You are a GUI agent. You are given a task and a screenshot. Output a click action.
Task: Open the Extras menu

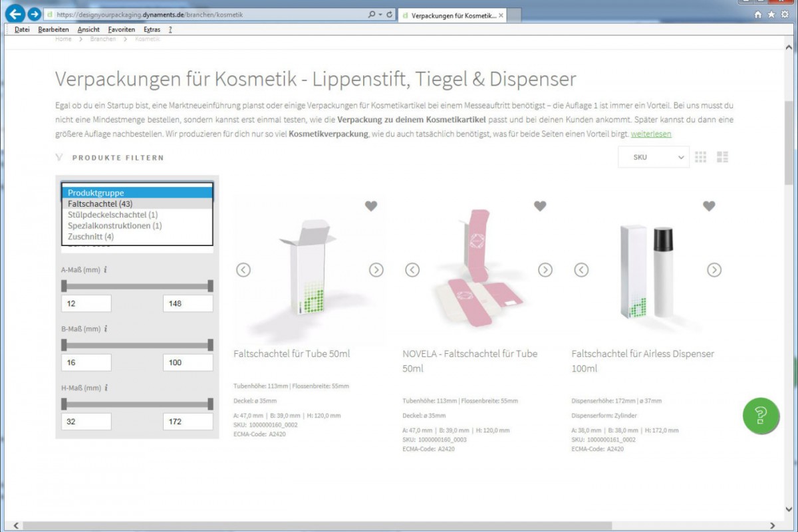click(x=152, y=30)
